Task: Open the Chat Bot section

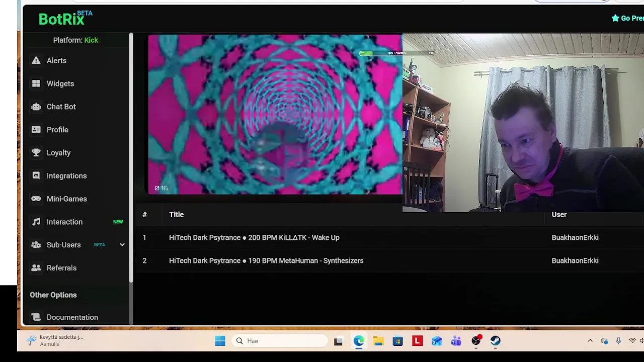Action: 61,107
